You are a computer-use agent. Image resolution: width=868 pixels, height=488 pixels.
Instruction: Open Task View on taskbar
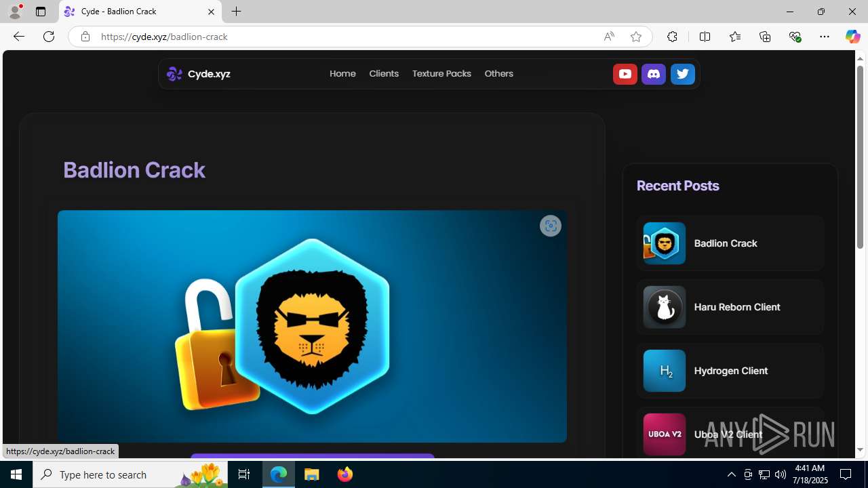coord(244,474)
